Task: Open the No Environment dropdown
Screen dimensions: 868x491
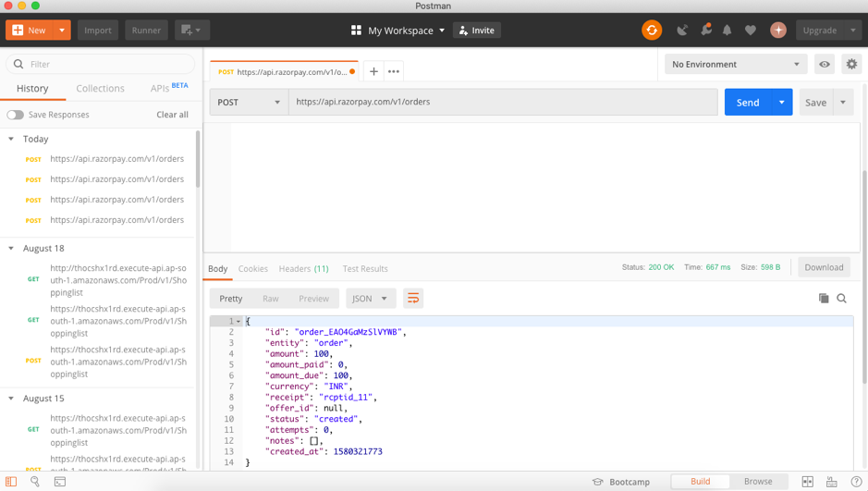Action: (x=735, y=65)
